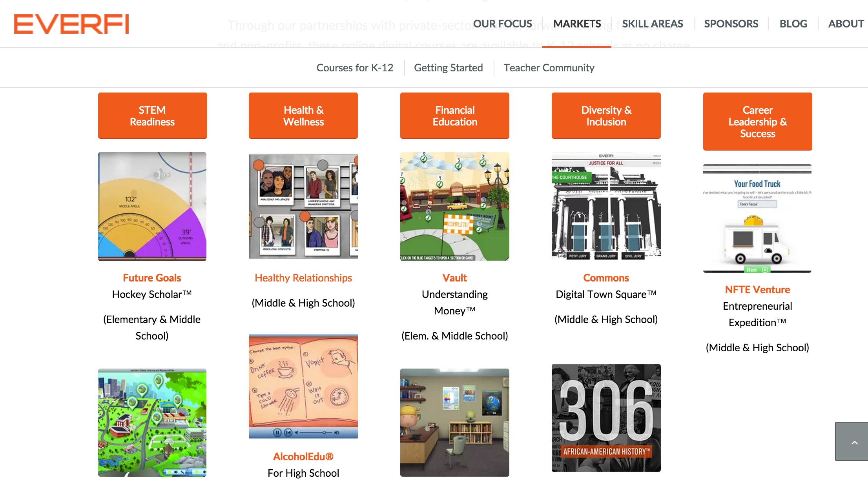Click the Financial Education button
This screenshot has width=868, height=483.
[455, 116]
